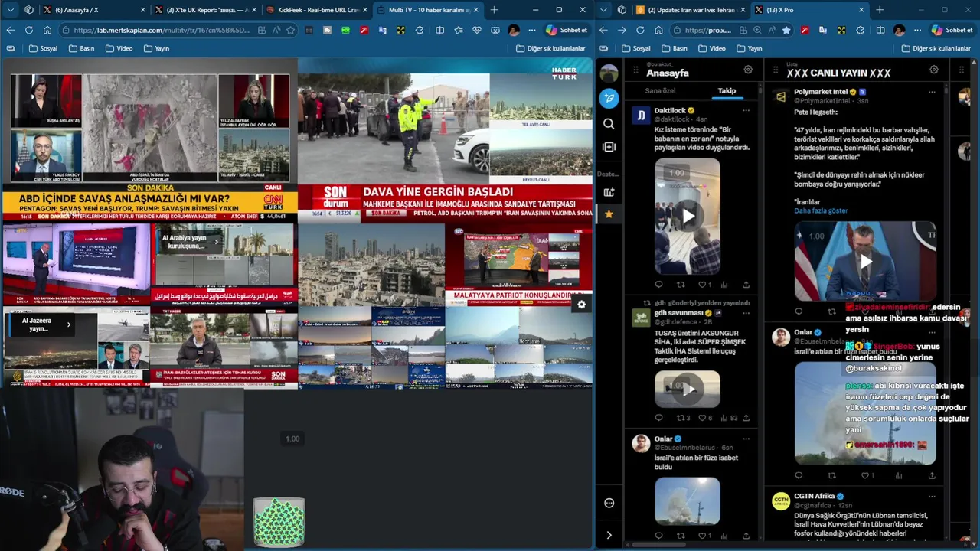The width and height of the screenshot is (980, 551).
Task: Switch to KickPeek browser tab
Action: [x=318, y=10]
